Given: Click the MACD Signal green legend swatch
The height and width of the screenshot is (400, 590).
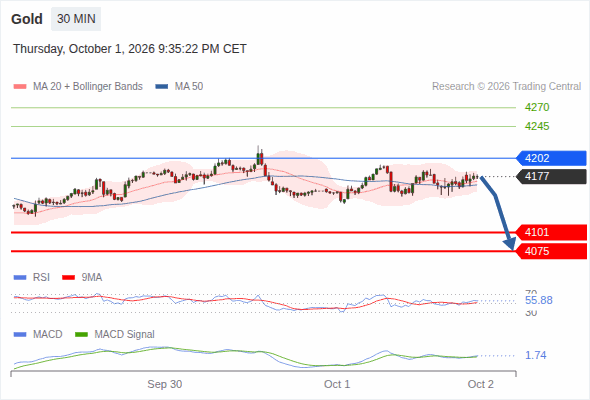Looking at the screenshot, I should click(82, 334).
